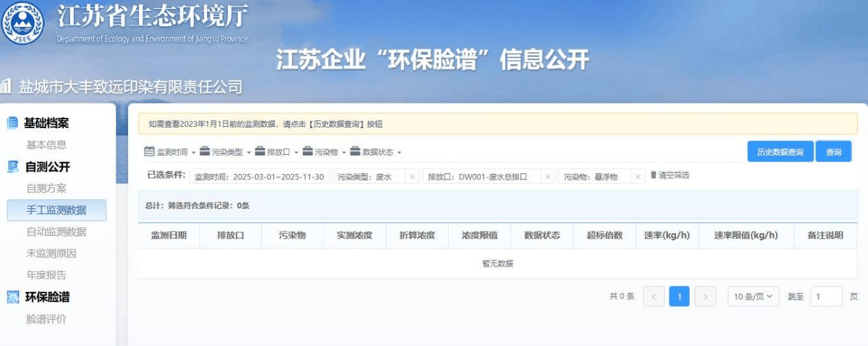Click the trash icon for 清空筛选
This screenshot has width=868, height=346.
coord(654,175)
